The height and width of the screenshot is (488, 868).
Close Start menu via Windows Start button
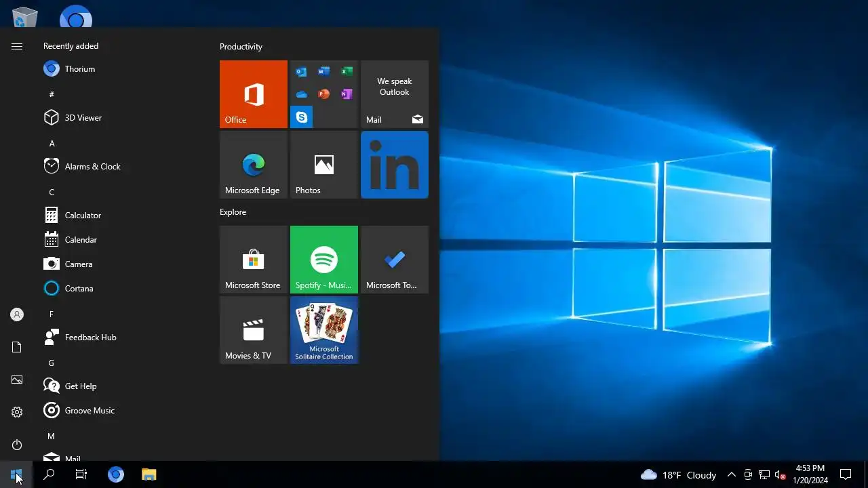tap(16, 474)
